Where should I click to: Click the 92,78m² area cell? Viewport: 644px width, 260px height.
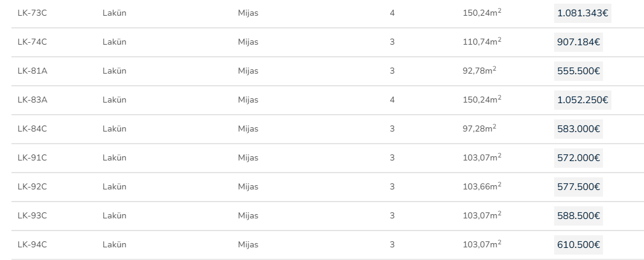479,71
